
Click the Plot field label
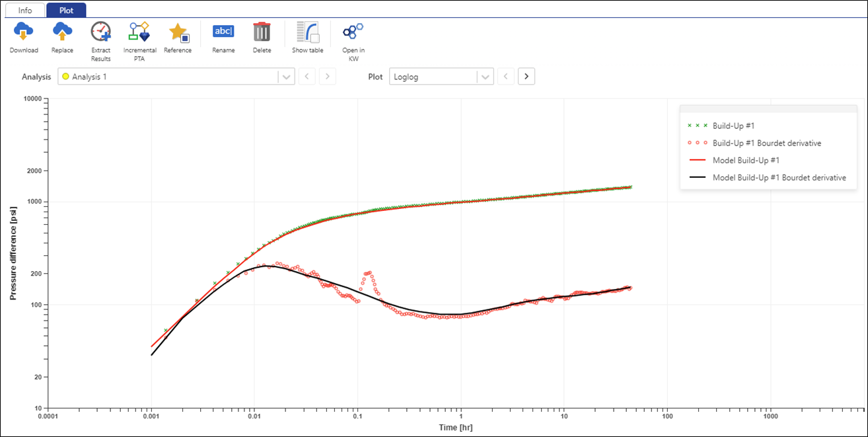375,77
